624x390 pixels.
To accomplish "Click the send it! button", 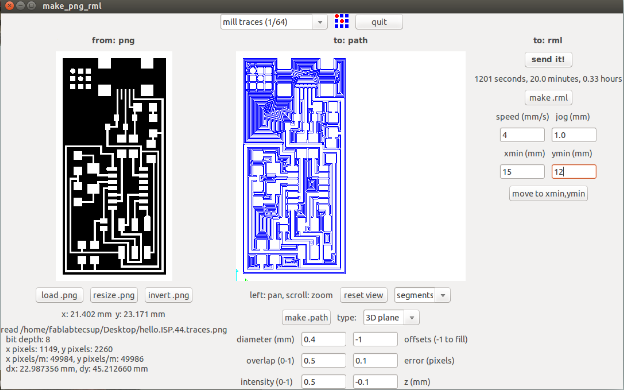I will 548,59.
